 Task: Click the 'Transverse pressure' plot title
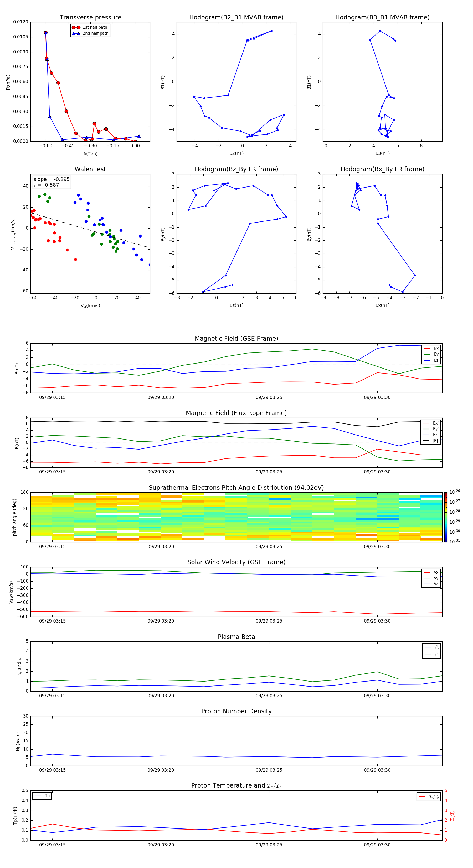coord(90,18)
